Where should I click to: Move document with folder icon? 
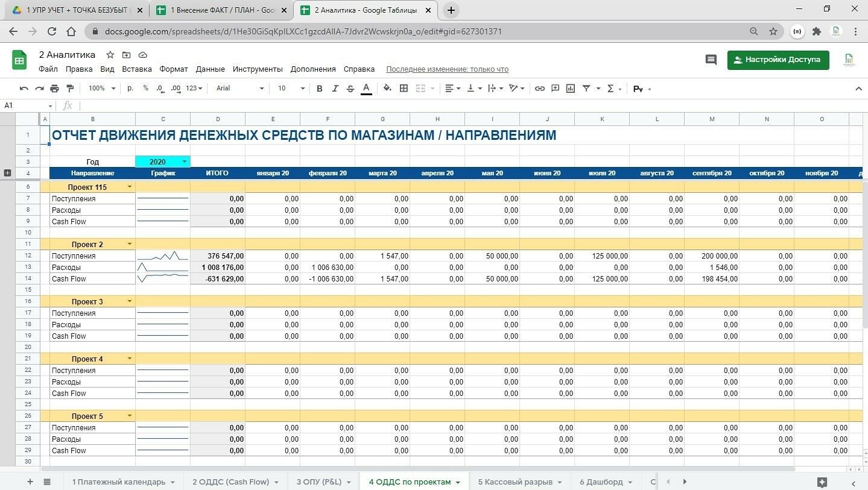126,55
